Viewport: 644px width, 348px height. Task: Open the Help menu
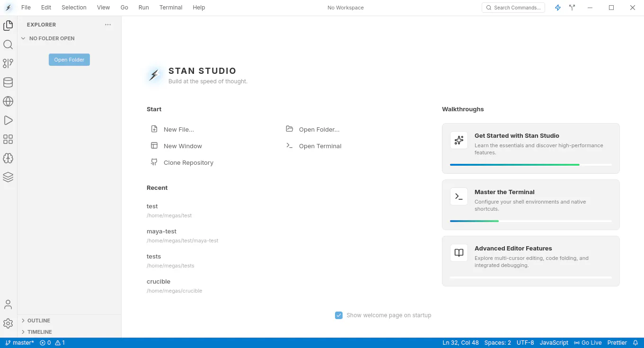pos(199,8)
